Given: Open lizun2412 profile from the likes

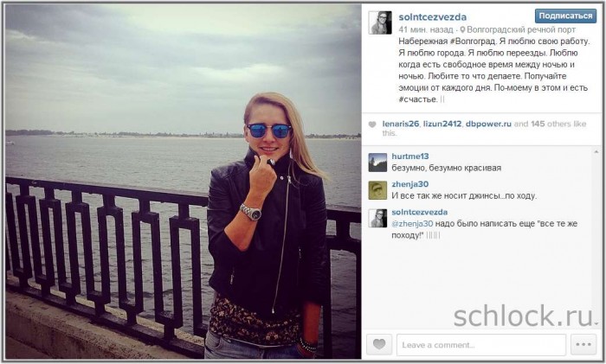Looking at the screenshot, I should coord(442,124).
